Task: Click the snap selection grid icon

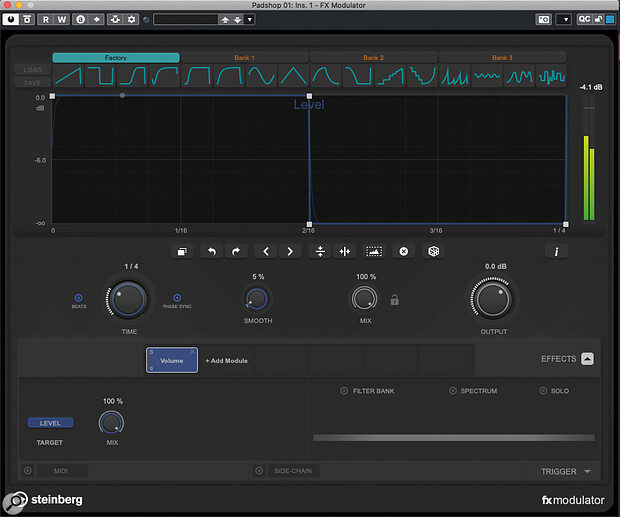Action: [x=374, y=251]
